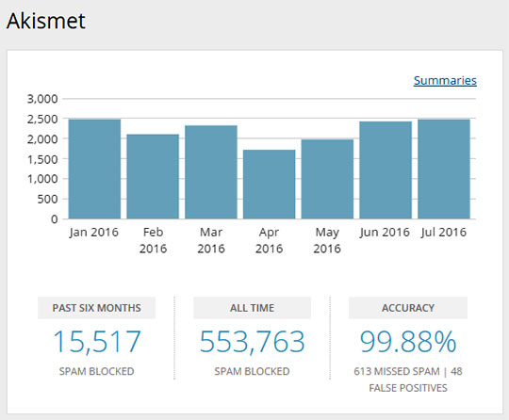Select the Jul 2016 bar
This screenshot has height=420, width=509.
click(444, 169)
